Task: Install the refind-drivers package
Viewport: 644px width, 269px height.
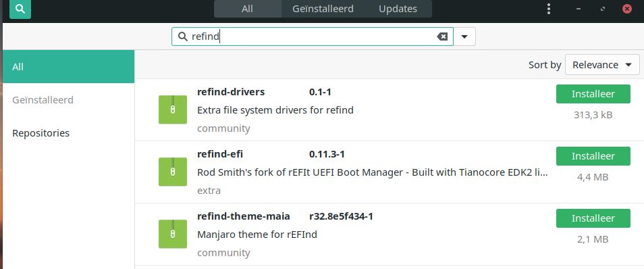Action: click(593, 94)
